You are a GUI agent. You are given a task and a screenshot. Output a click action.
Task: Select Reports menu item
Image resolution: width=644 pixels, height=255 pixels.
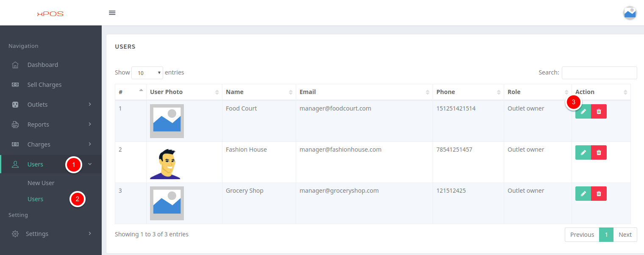[38, 125]
